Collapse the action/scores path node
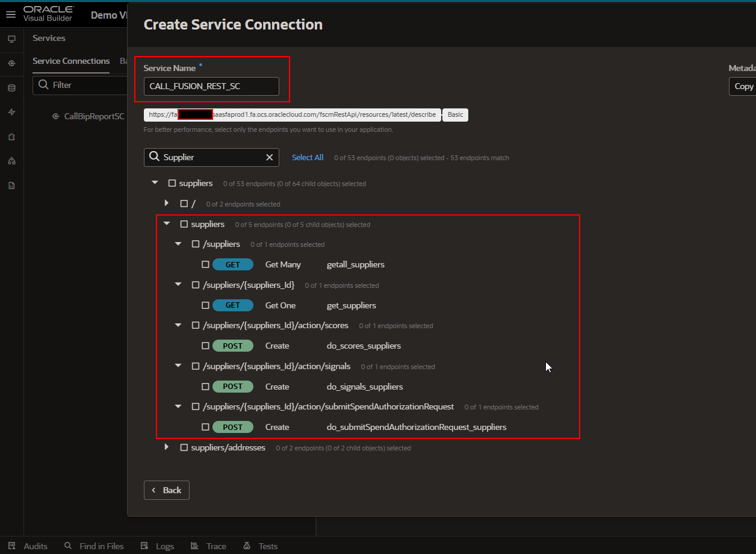Image resolution: width=756 pixels, height=554 pixels. (x=178, y=325)
